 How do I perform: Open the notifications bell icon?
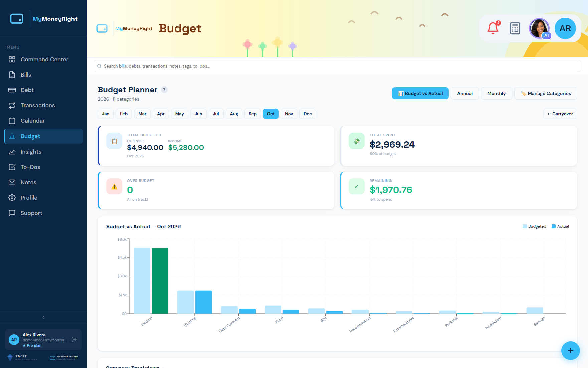[493, 28]
